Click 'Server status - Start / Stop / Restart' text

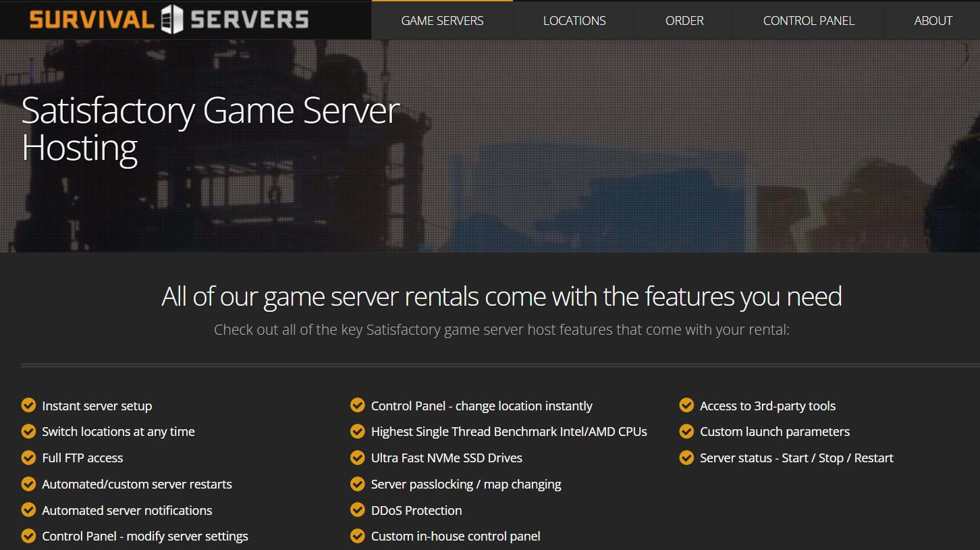(x=796, y=458)
